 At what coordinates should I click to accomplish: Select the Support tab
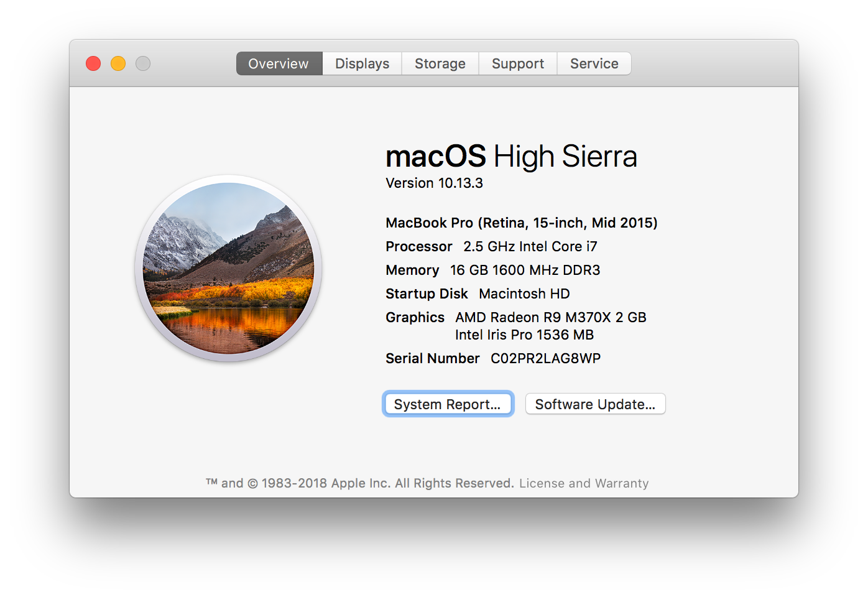point(518,63)
